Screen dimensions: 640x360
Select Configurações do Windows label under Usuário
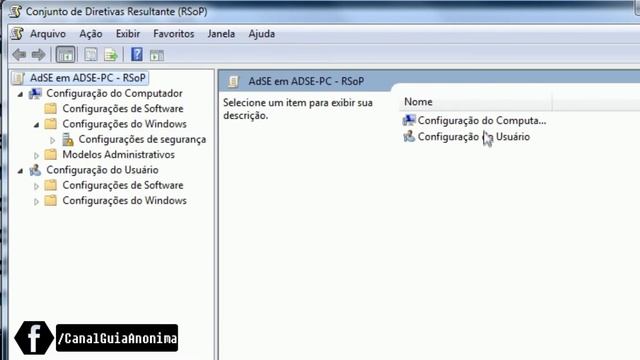coord(124,200)
